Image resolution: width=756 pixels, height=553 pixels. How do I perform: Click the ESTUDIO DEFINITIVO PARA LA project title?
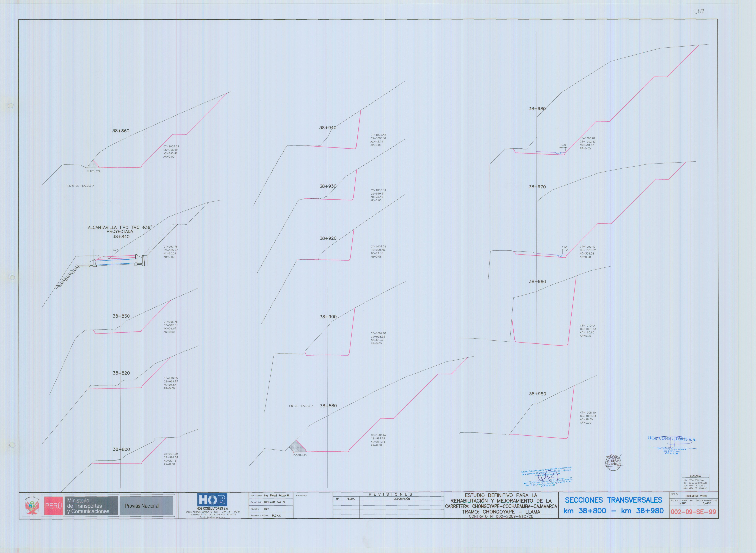(x=501, y=495)
